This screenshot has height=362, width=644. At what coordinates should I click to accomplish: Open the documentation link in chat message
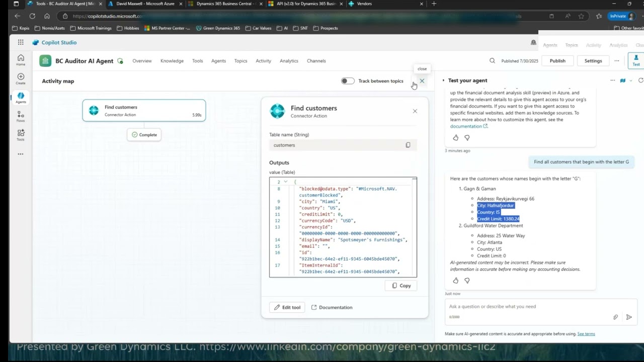pos(469,126)
